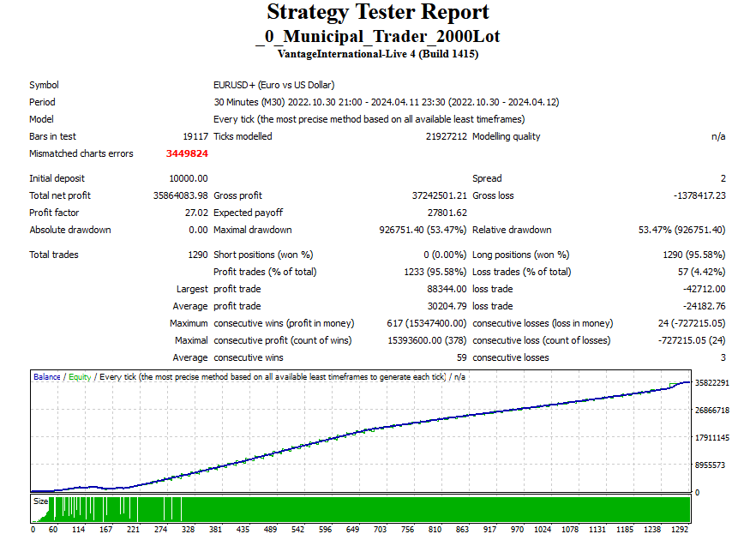Select the Initial deposit value 10000.00
Screen dimensions: 756x540
(x=189, y=178)
